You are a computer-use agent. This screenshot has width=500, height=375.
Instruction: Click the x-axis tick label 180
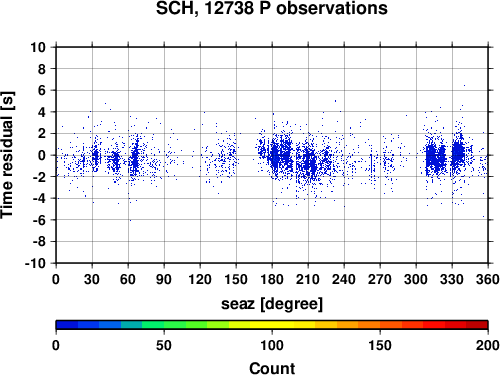272,279
